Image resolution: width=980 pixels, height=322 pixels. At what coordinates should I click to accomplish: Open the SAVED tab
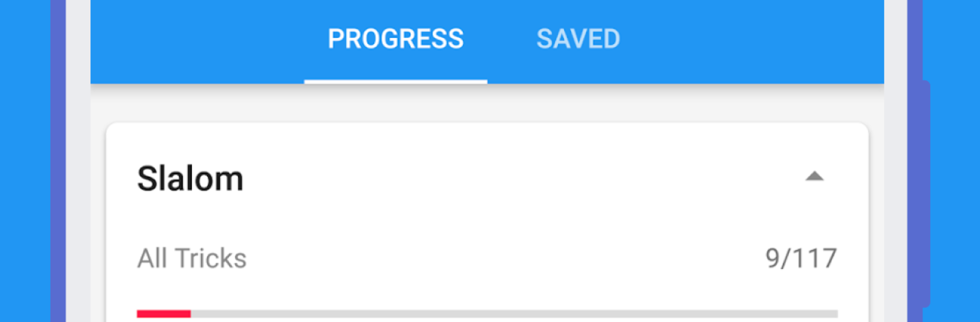578,39
